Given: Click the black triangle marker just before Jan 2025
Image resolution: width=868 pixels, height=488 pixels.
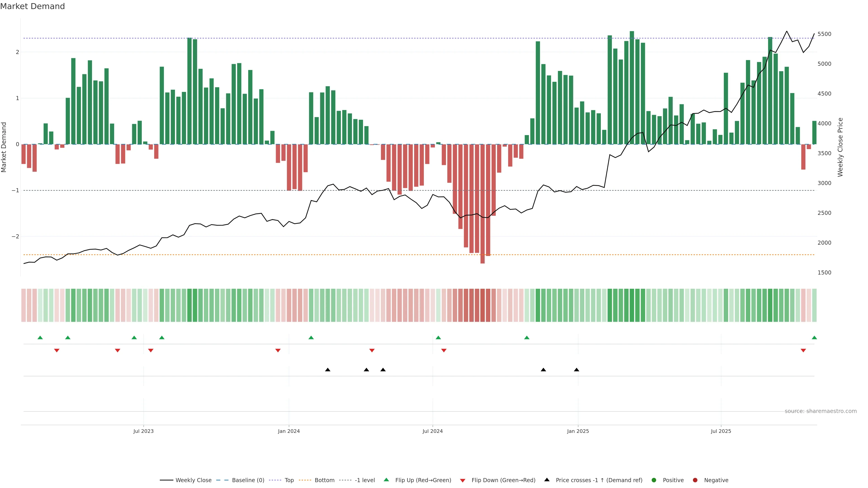Looking at the screenshot, I should (x=577, y=370).
